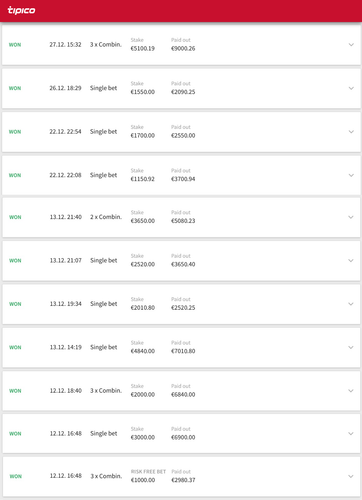The height and width of the screenshot is (500, 362).
Task: Expand the risk free bet row
Action: pos(351,476)
